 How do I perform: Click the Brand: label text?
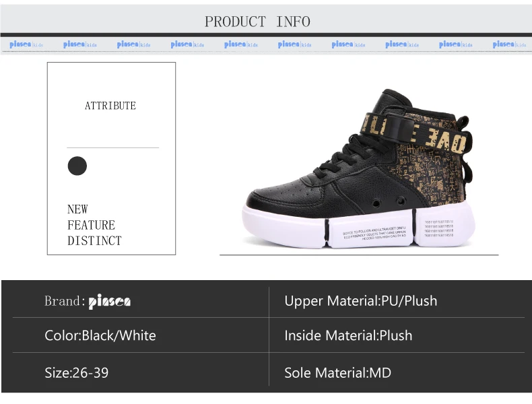(x=64, y=301)
